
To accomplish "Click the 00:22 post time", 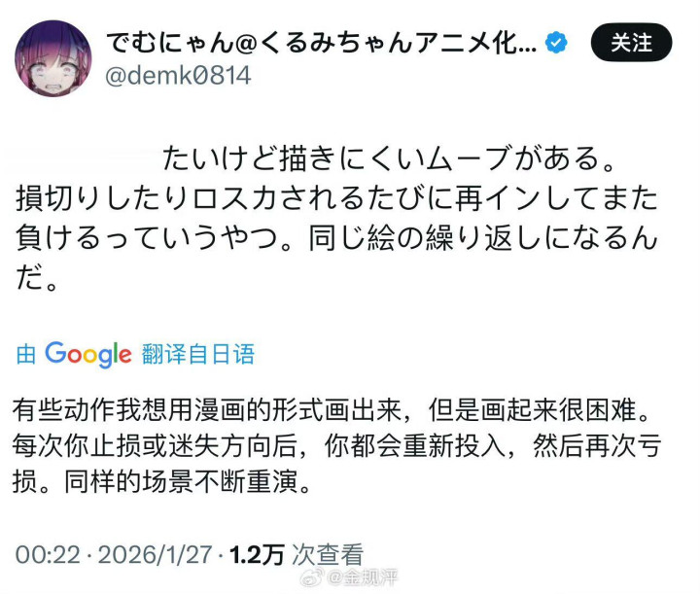I will tap(46, 555).
